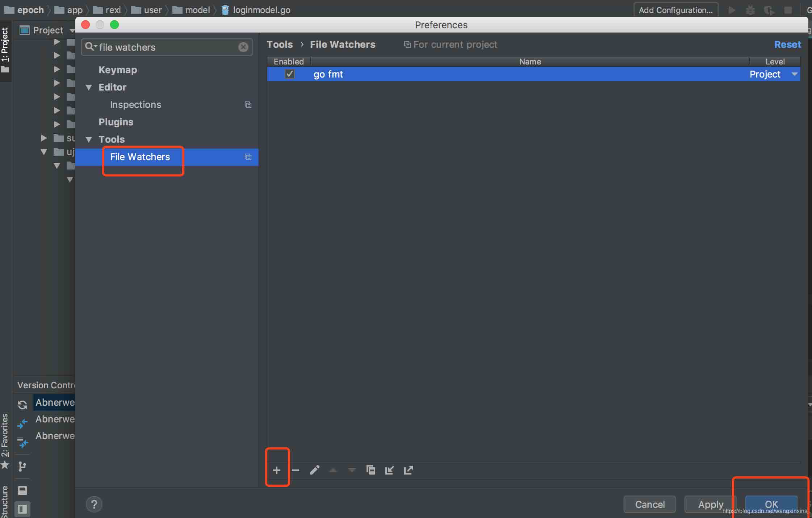Image resolution: width=812 pixels, height=518 pixels.
Task: Click the Cancel button
Action: [650, 504]
